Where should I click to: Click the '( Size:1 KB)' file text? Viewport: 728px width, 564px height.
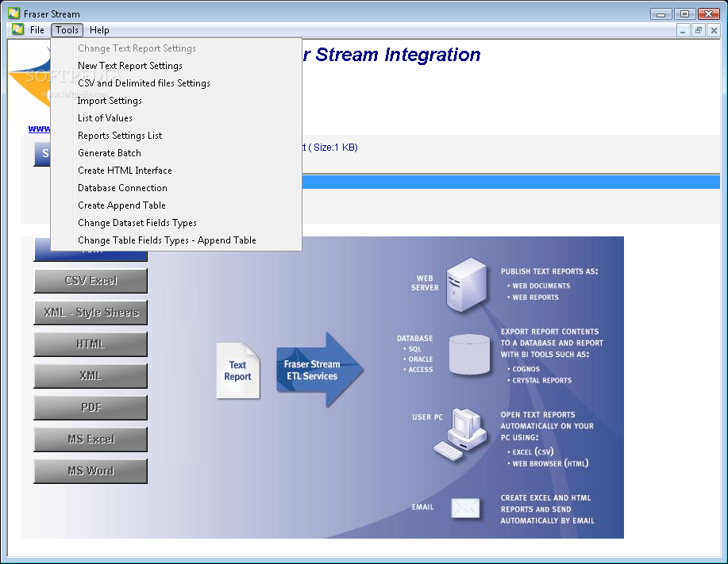[333, 148]
